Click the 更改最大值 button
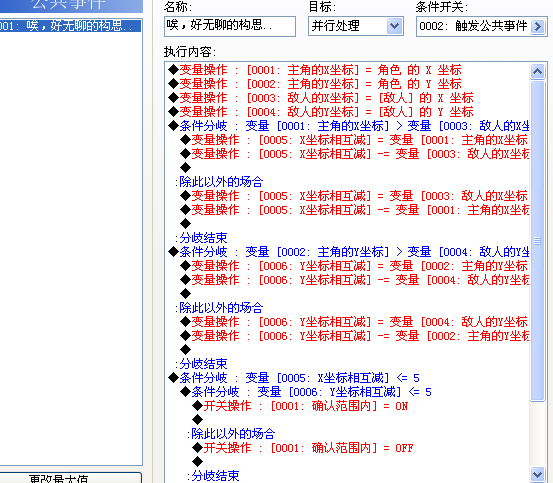 pos(70,478)
